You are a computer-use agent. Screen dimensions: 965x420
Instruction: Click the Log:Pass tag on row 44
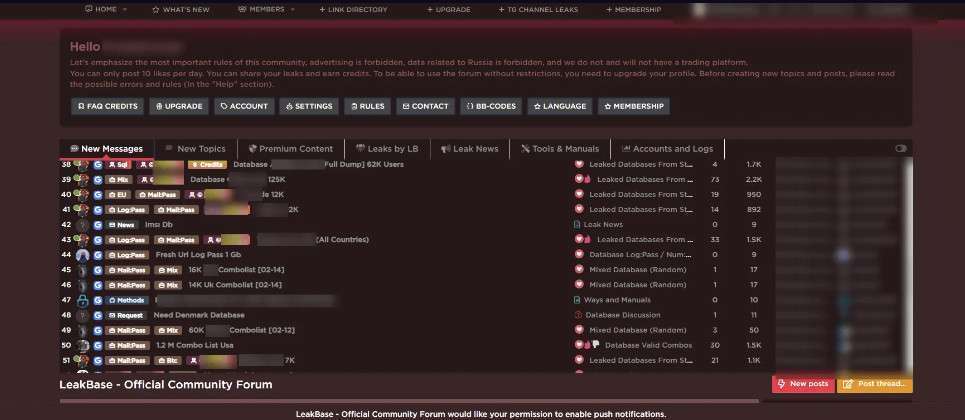(127, 255)
